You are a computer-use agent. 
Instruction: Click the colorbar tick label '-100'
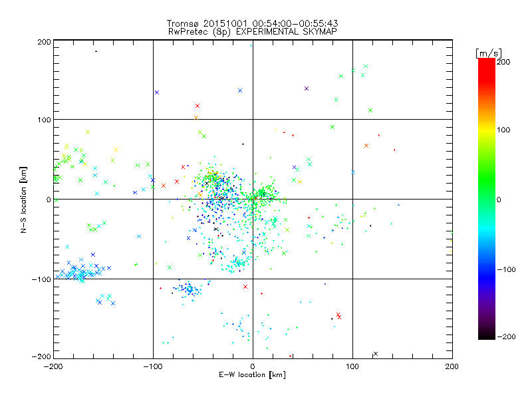pos(506,270)
